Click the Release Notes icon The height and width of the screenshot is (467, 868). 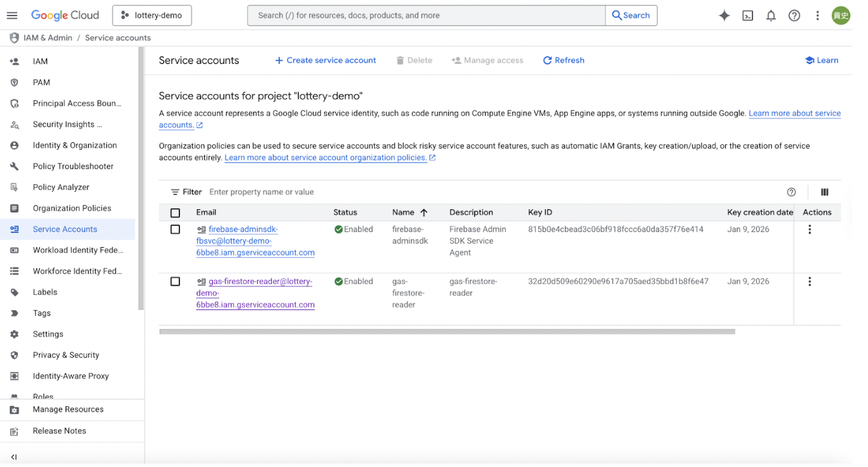click(14, 431)
